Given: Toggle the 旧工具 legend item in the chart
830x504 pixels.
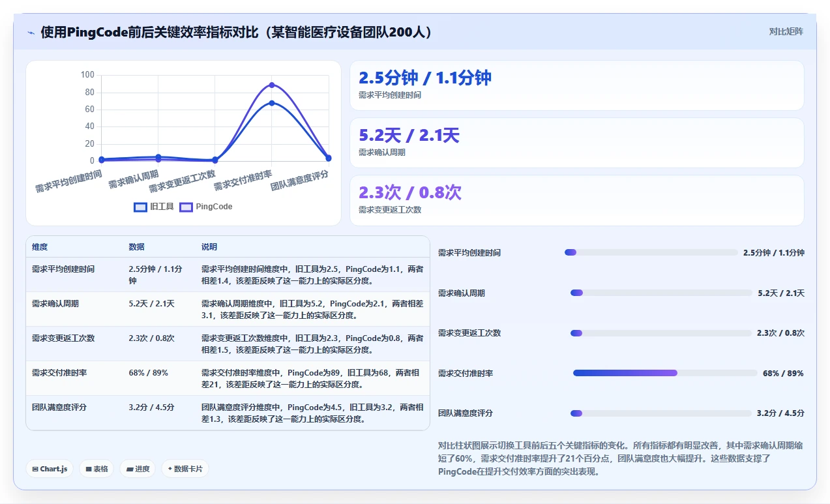Looking at the screenshot, I should point(154,207).
